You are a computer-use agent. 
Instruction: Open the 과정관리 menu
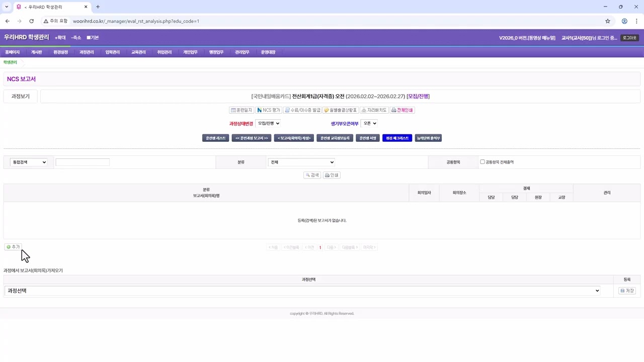click(87, 52)
